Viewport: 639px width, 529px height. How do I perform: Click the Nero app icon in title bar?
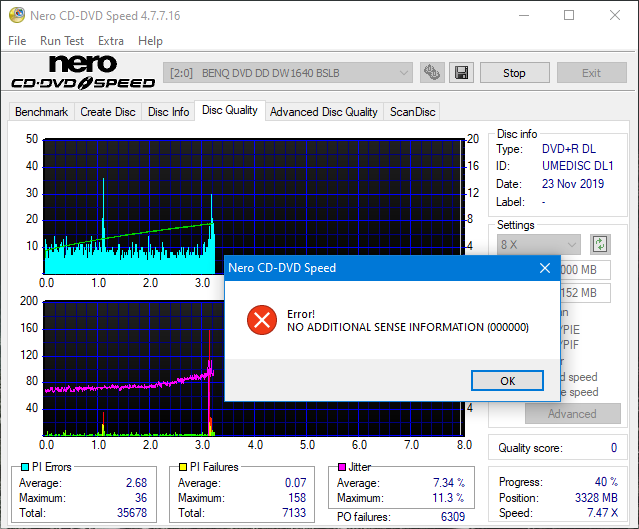click(x=17, y=15)
